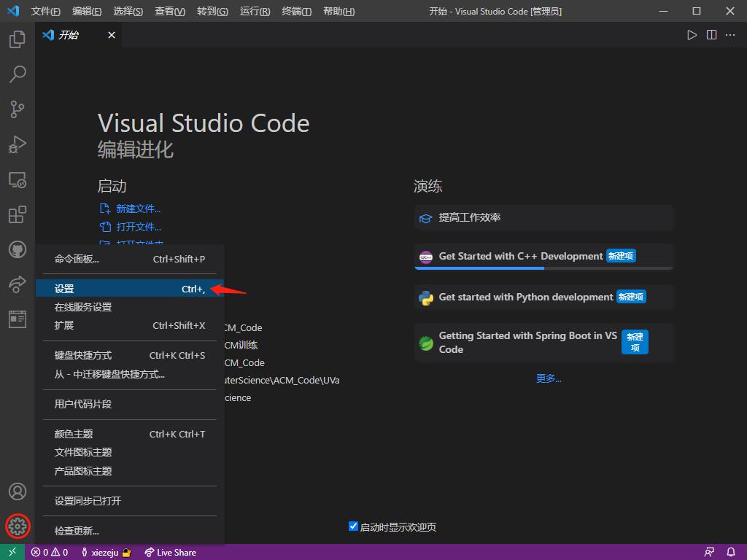Image resolution: width=747 pixels, height=560 pixels.
Task: Choose 设置 in the gear menu
Action: point(130,289)
